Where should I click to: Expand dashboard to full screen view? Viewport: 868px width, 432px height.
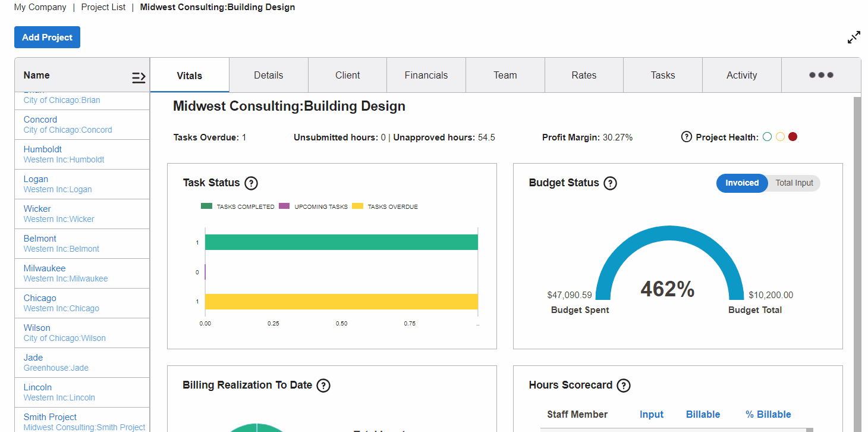[853, 37]
